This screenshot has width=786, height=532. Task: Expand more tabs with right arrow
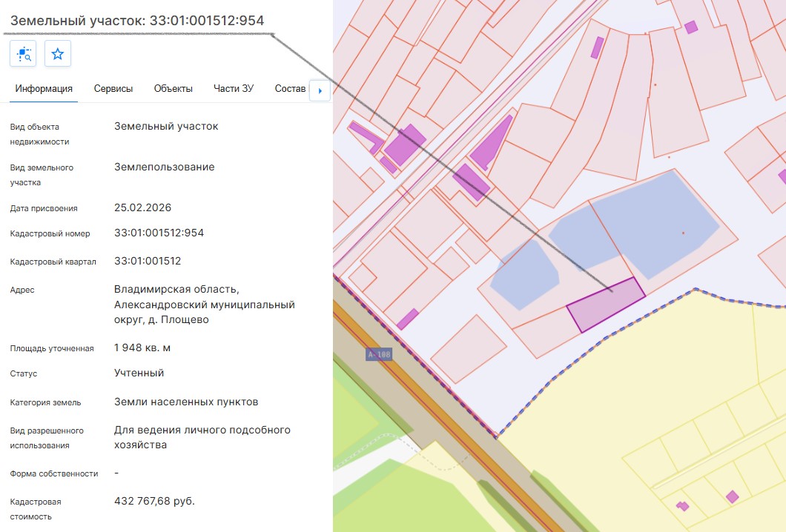(x=320, y=90)
